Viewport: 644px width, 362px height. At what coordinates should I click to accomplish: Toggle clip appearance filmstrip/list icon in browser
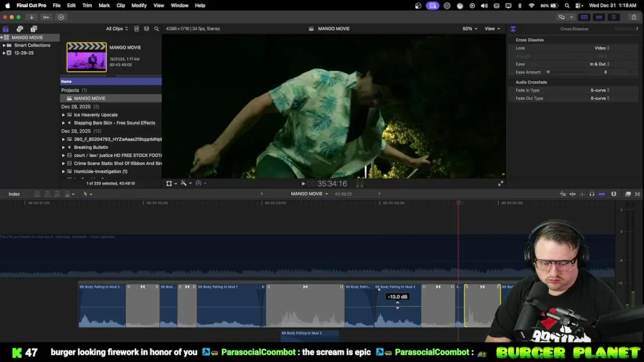pyautogui.click(x=136, y=29)
